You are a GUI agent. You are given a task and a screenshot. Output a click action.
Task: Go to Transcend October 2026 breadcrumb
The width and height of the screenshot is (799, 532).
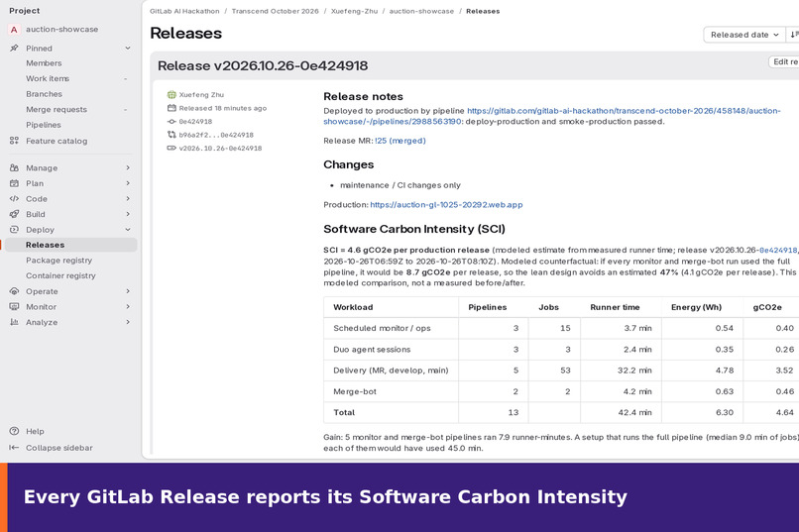276,11
